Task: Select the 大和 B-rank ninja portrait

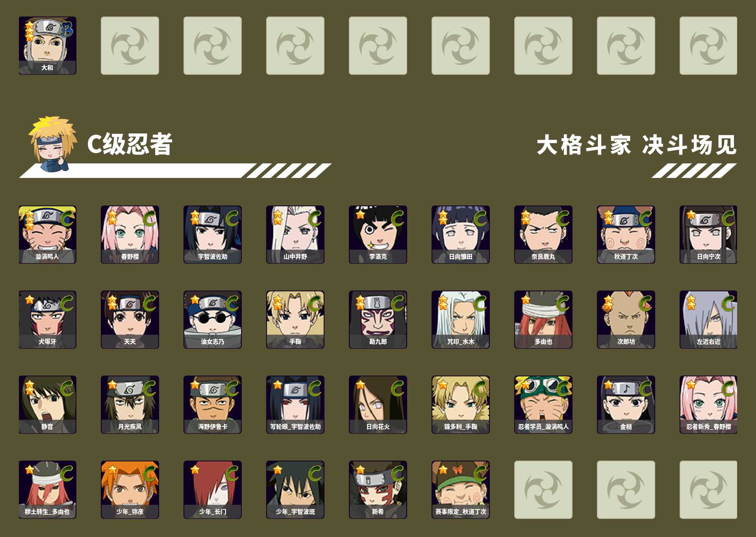Action: point(47,46)
